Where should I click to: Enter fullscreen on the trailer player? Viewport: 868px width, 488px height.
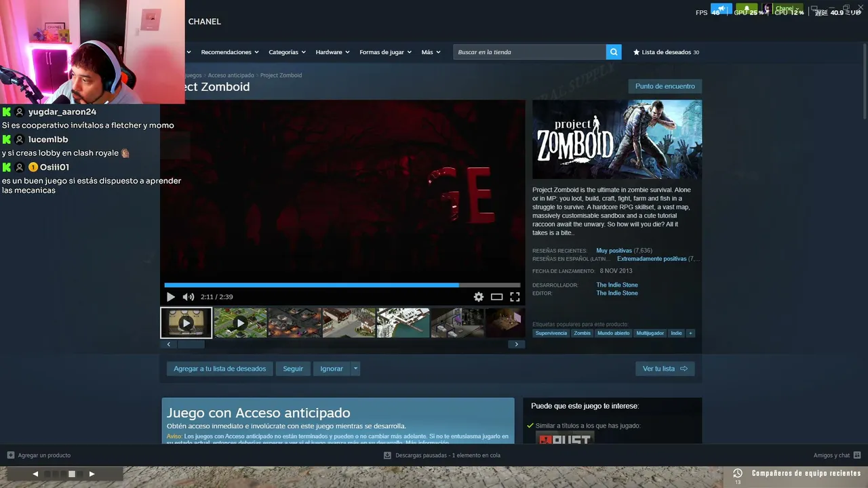coord(515,297)
